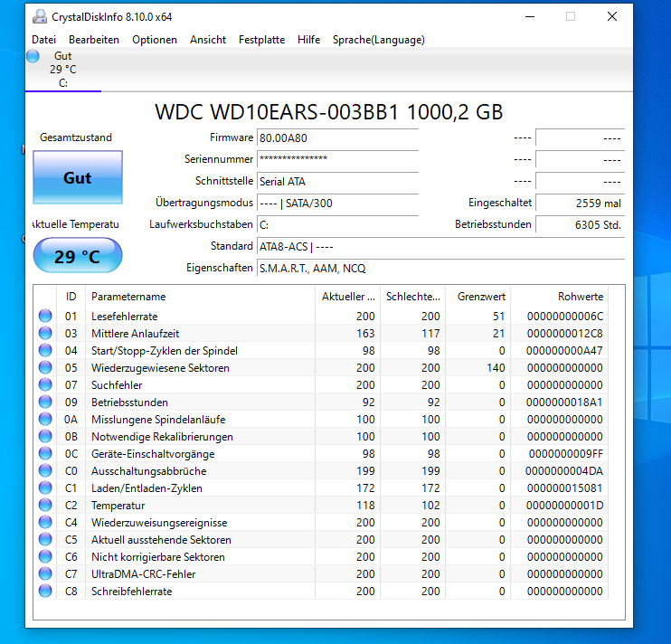Screen dimensions: 671x644
Task: Click raw value 0000000004DA
Action: pos(564,470)
